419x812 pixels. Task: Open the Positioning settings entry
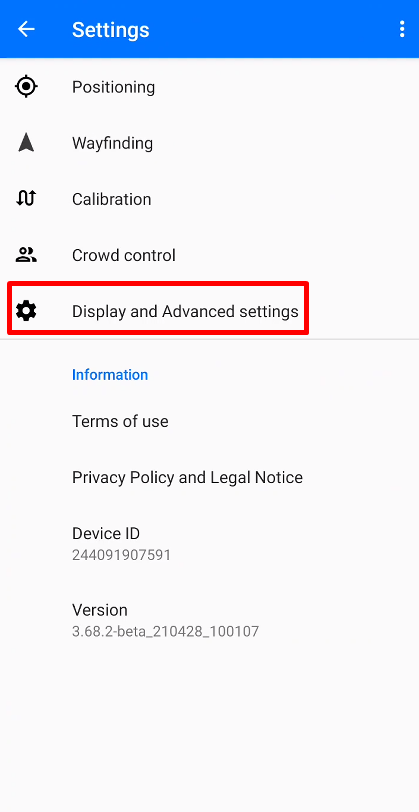209,86
